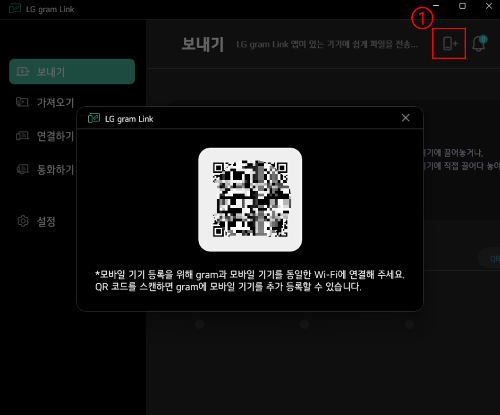The height and width of the screenshot is (415, 500).
Task: Minimize the LG gram Link window
Action: [436, 6]
